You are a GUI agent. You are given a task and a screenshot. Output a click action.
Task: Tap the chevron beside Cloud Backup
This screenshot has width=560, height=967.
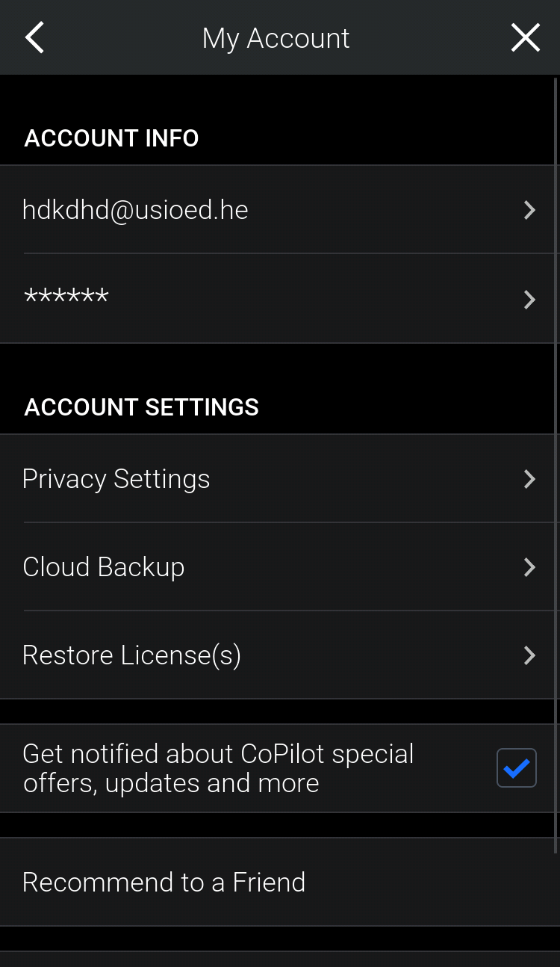529,567
